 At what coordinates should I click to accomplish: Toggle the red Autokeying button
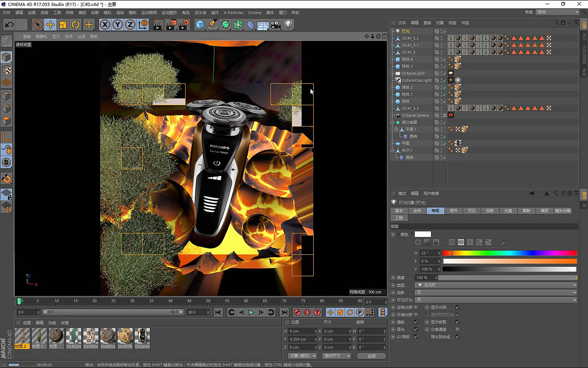click(x=307, y=312)
